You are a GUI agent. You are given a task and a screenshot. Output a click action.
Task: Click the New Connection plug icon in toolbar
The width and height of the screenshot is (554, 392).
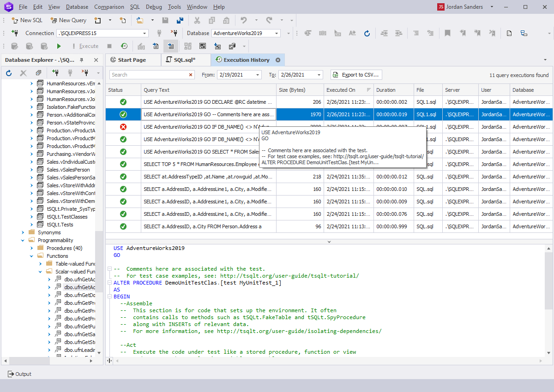click(x=15, y=33)
